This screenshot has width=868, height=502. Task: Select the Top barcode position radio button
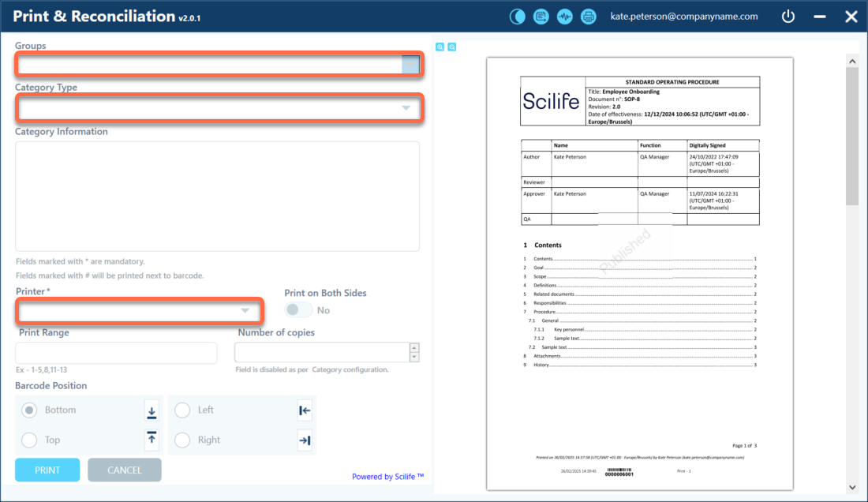coord(29,440)
